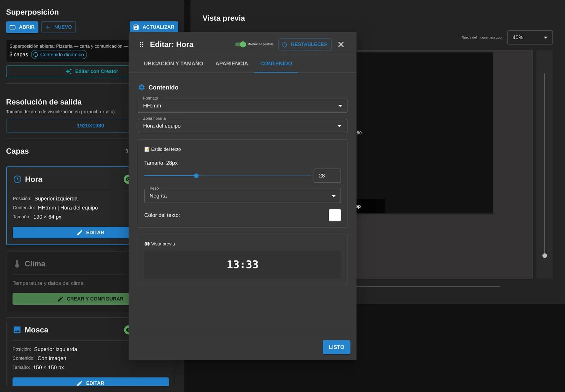Click the 'HH:mm | Hora del equipo' text
Viewport: 565px width, 392px height.
[x=68, y=208]
